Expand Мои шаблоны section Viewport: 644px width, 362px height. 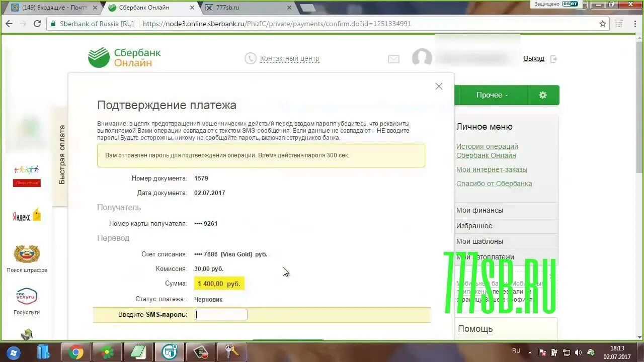506,241
